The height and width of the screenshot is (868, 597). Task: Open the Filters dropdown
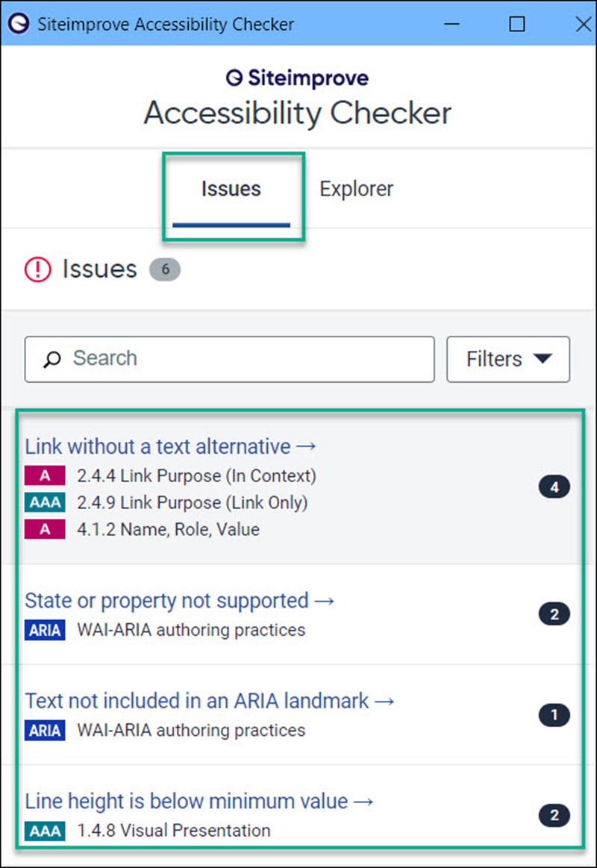pyautogui.click(x=508, y=359)
